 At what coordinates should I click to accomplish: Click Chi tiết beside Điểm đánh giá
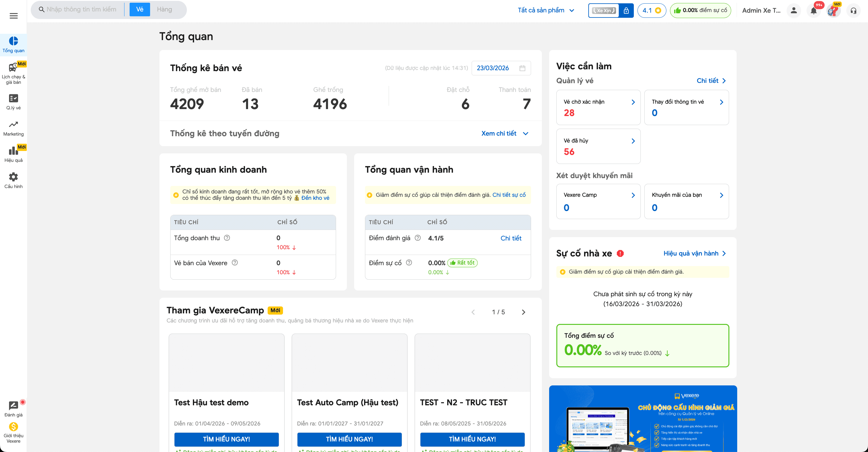point(511,238)
